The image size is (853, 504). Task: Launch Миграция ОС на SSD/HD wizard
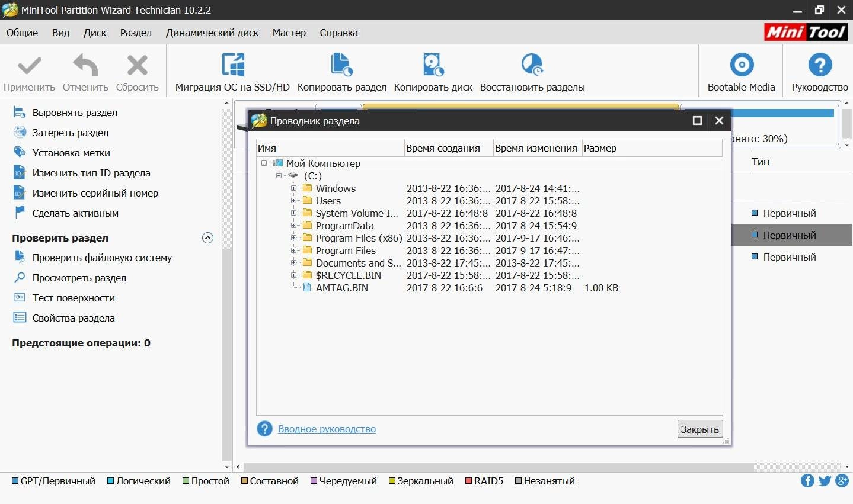[x=232, y=72]
